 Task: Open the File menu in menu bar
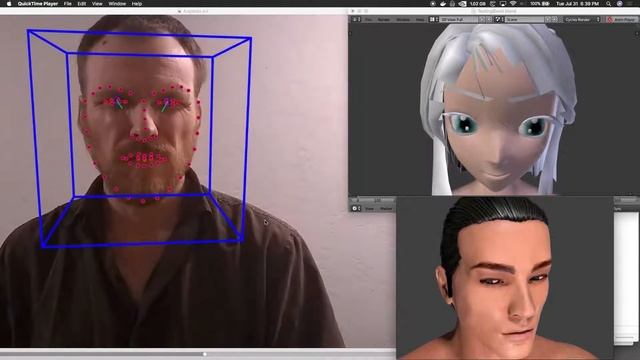(68, 4)
